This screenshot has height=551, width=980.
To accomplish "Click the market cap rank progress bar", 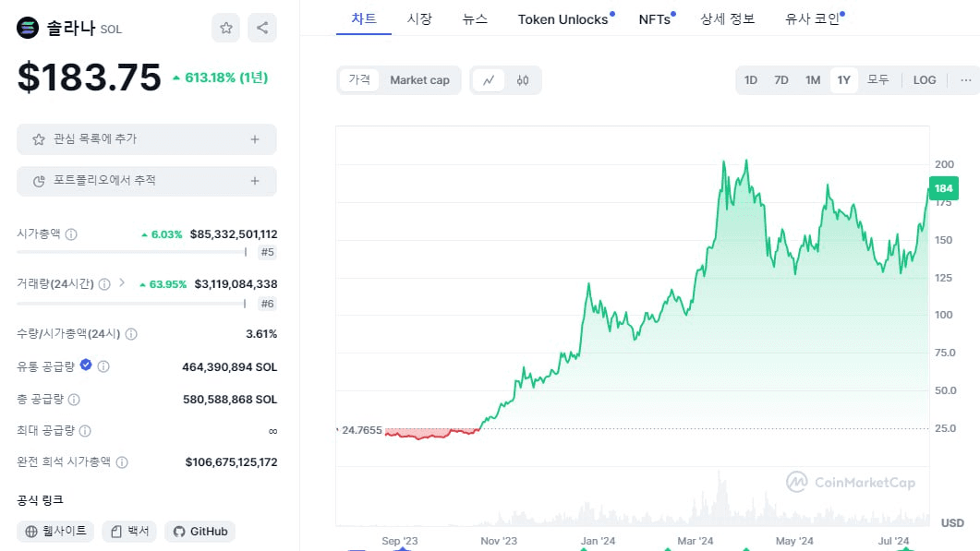I will [x=132, y=252].
